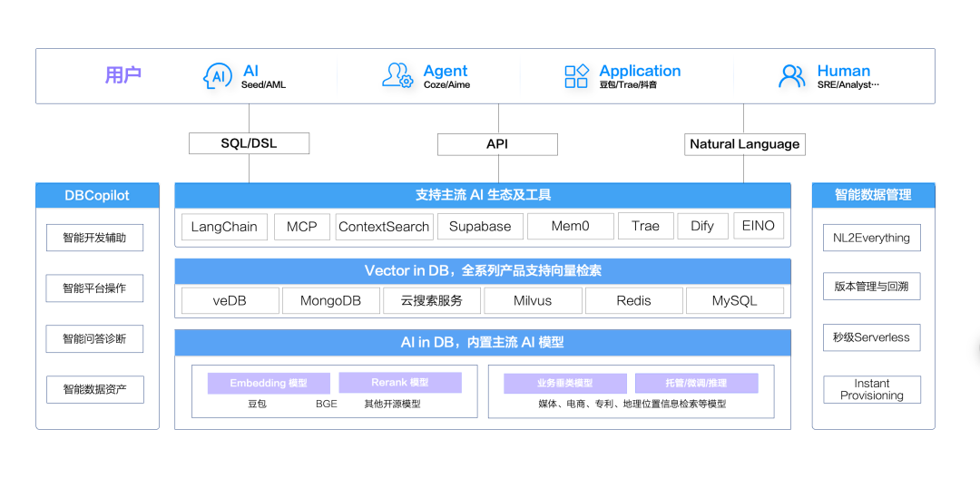Image resolution: width=980 pixels, height=488 pixels.
Task: Select the SQL/DSL box
Action: [249, 143]
